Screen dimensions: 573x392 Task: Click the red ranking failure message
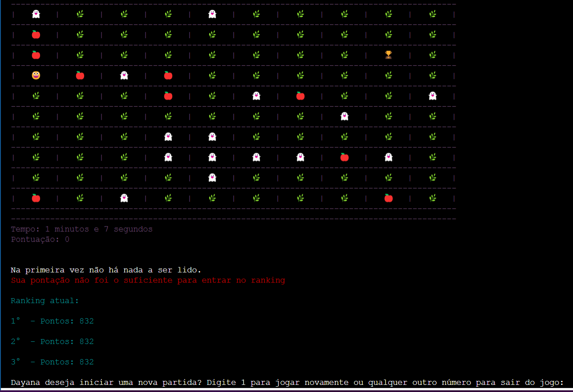click(148, 280)
